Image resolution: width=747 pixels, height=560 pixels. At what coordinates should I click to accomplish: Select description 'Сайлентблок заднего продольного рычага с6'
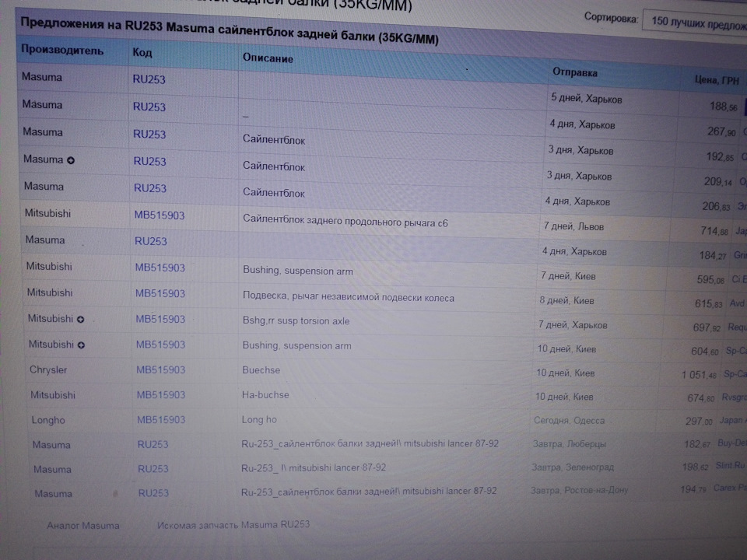345,222
